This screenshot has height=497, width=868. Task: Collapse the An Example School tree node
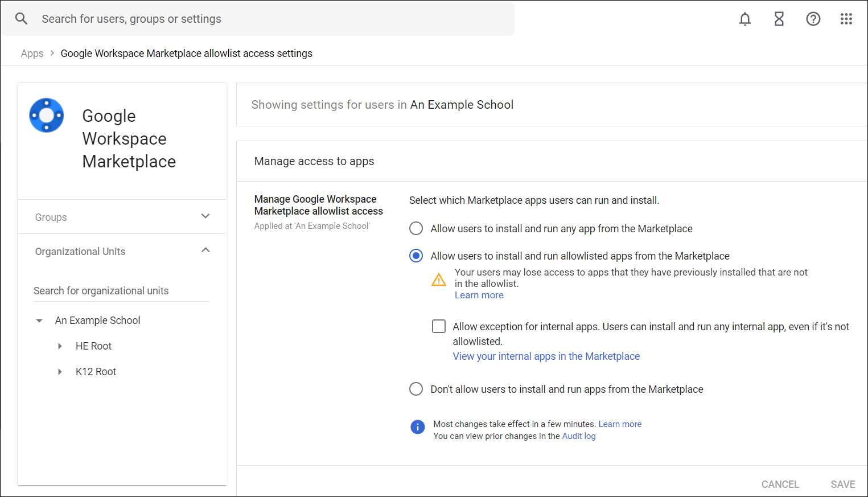(39, 321)
